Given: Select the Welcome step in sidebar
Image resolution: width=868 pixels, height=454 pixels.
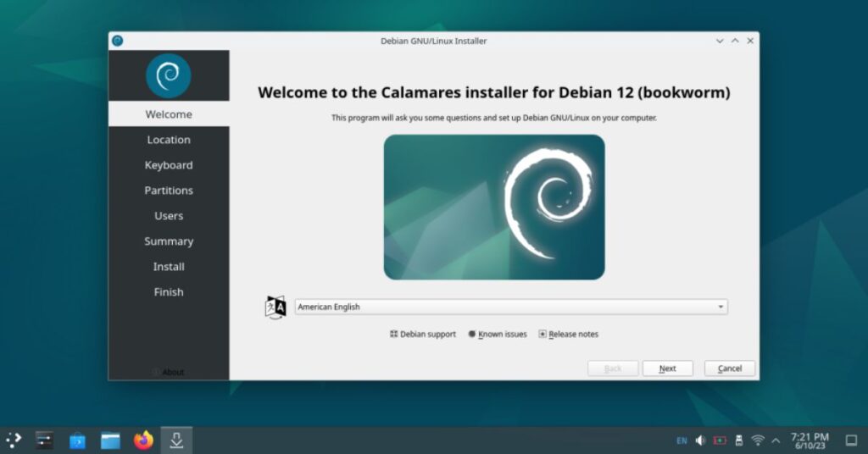Looking at the screenshot, I should pyautogui.click(x=169, y=113).
